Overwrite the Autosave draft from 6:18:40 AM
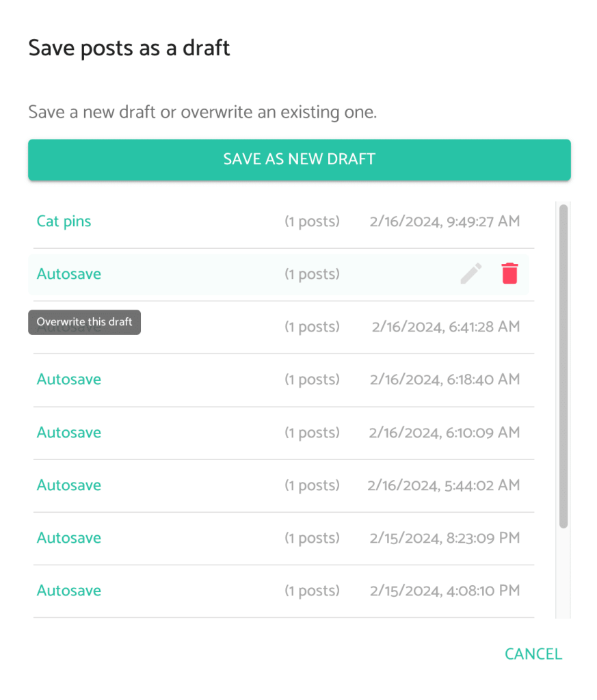This screenshot has width=597, height=700. tap(68, 379)
